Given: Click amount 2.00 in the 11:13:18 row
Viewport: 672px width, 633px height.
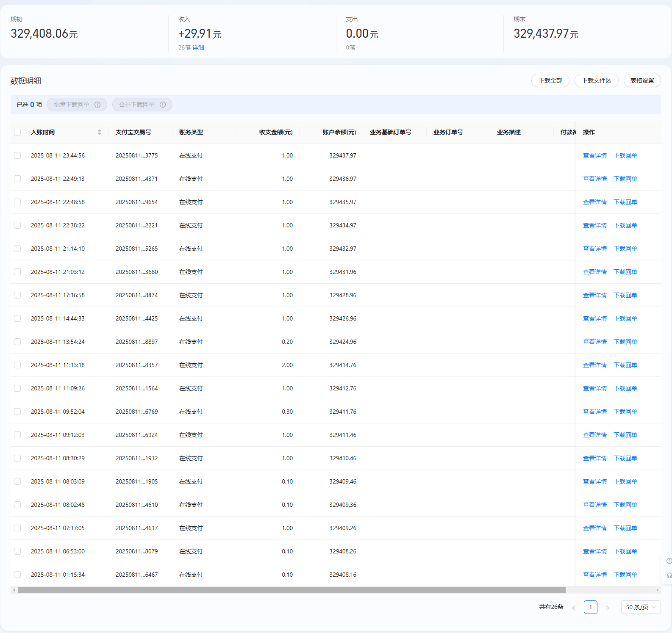Looking at the screenshot, I should click(x=287, y=365).
